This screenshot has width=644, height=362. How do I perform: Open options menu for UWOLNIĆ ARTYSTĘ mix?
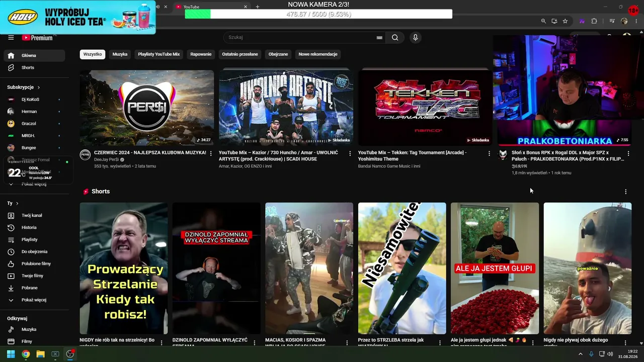350,153
